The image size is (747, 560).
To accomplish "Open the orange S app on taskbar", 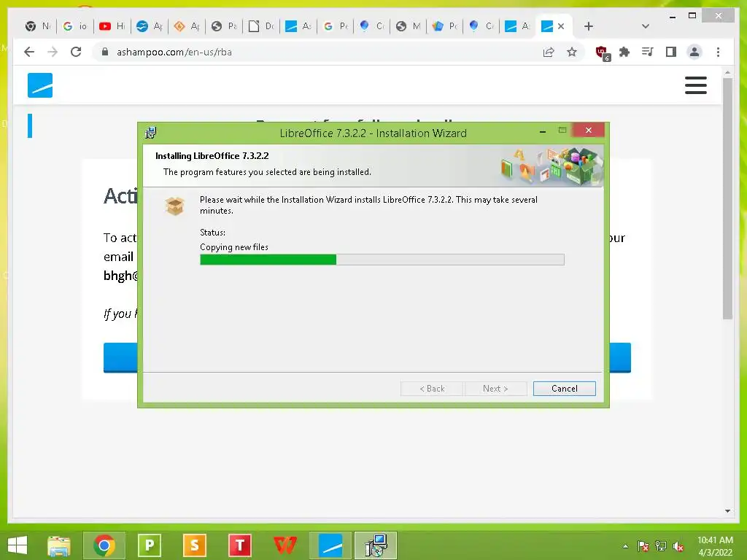I will pos(194,545).
